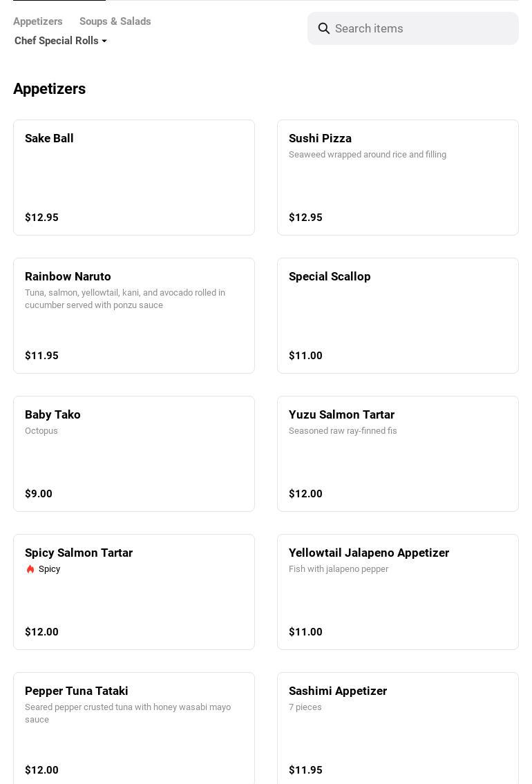Type in the Search items field
Viewport: 532px width, 784px height.
point(421,28)
